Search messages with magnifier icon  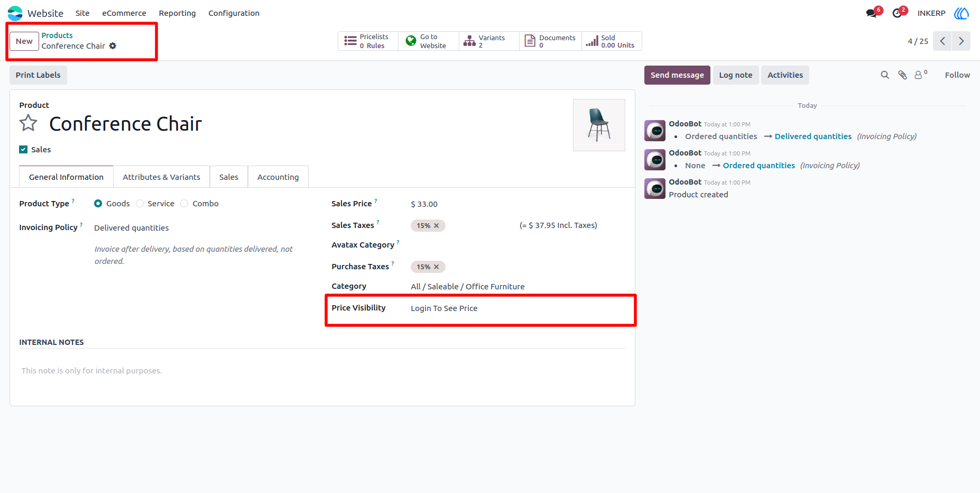885,75
